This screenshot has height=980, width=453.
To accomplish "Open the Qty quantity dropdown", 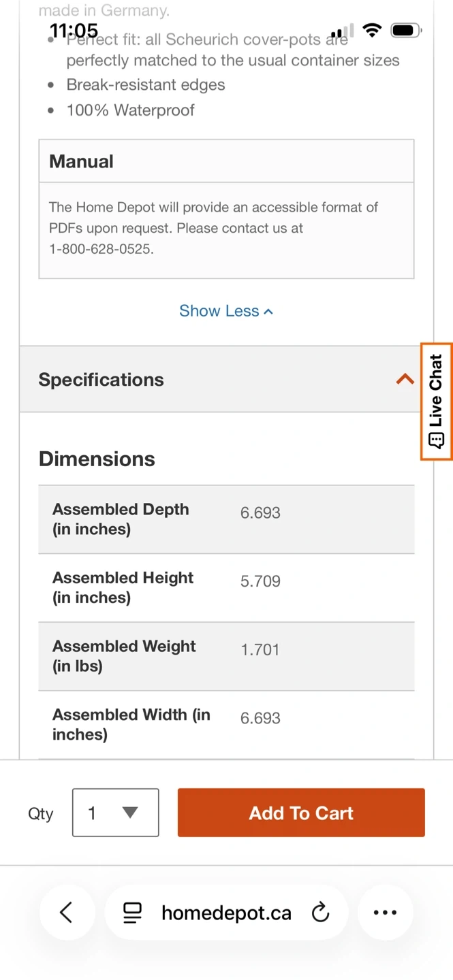I will tap(115, 813).
